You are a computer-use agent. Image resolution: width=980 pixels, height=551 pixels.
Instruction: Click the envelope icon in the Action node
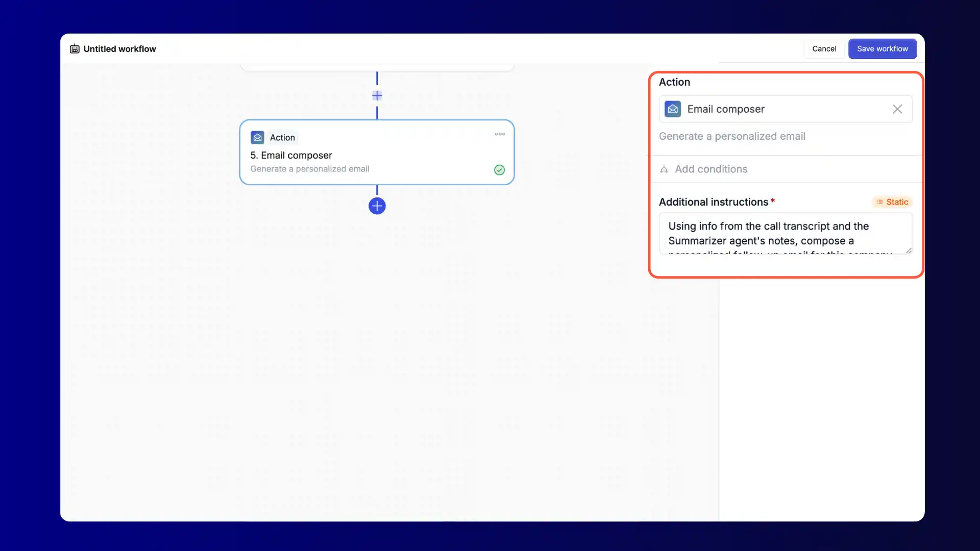click(257, 137)
